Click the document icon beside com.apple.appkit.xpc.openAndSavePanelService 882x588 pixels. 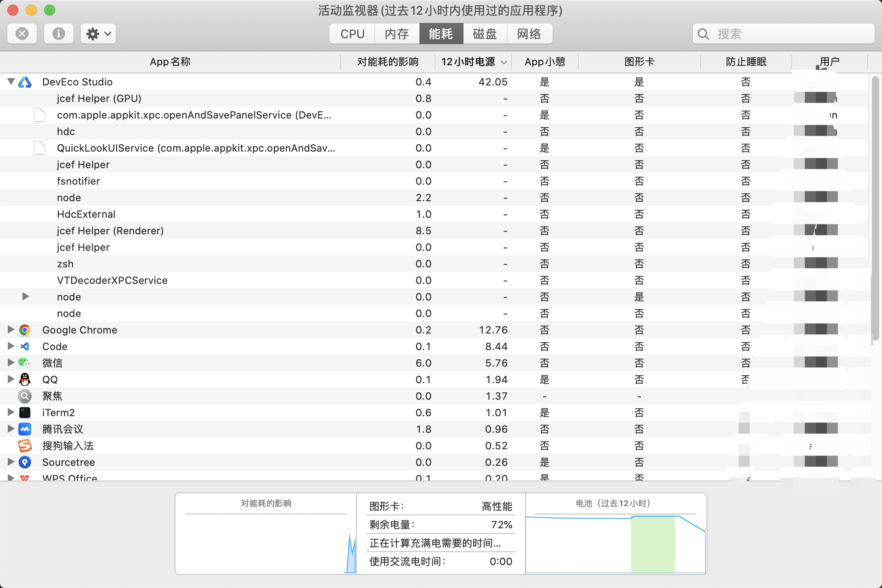pyautogui.click(x=40, y=115)
